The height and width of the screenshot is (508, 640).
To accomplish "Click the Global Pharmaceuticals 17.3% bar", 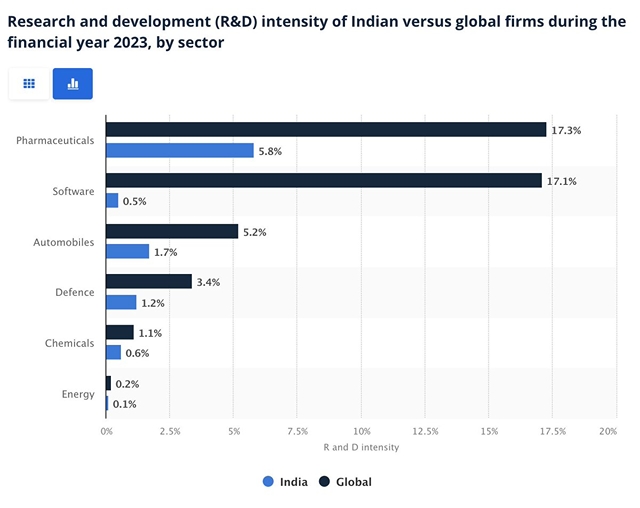I will 326,129.
